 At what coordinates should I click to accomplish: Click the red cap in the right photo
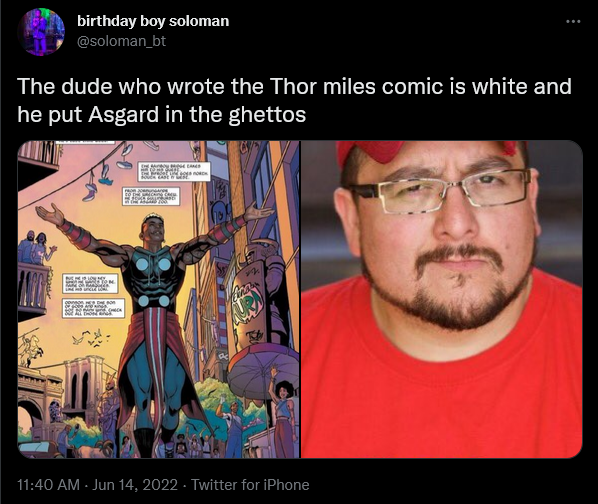pos(427,151)
